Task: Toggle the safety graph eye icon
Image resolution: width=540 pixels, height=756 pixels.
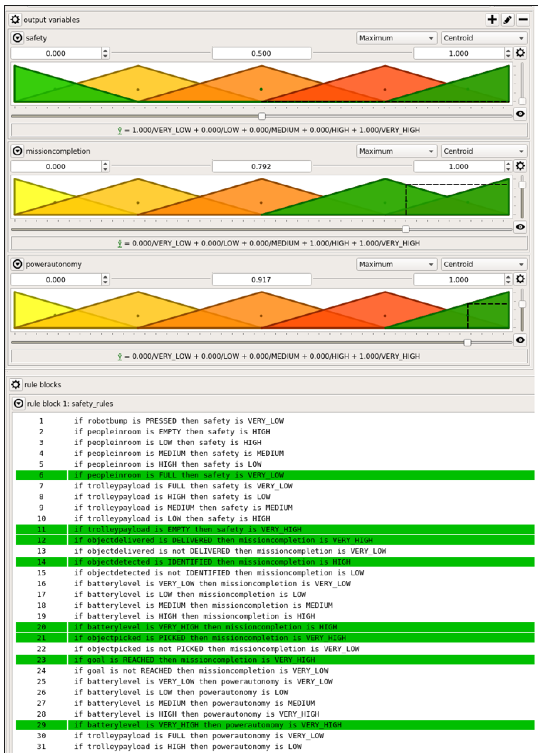Action: click(520, 114)
